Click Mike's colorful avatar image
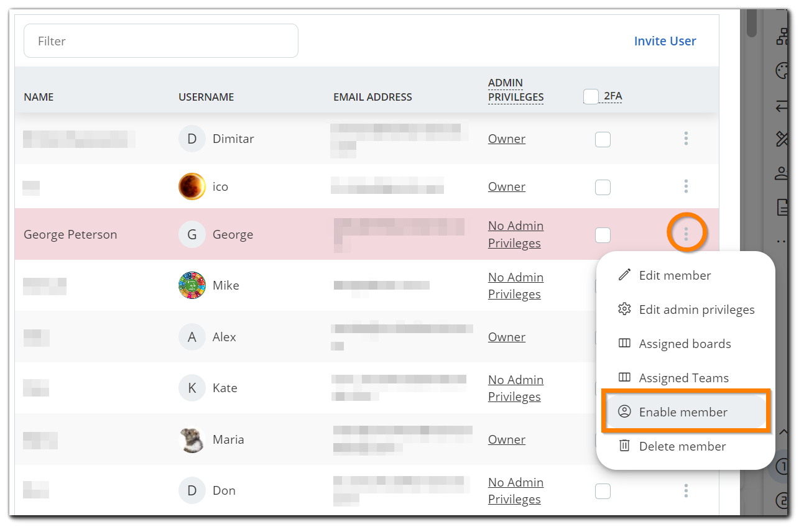 (x=192, y=285)
